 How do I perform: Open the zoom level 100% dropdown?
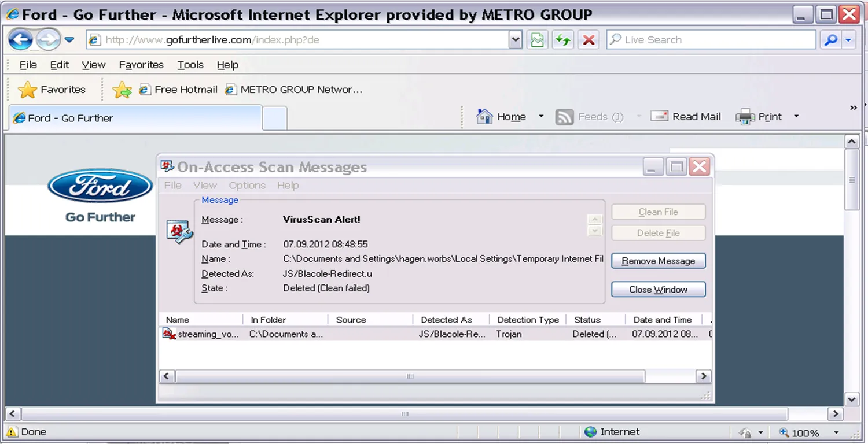click(x=836, y=432)
